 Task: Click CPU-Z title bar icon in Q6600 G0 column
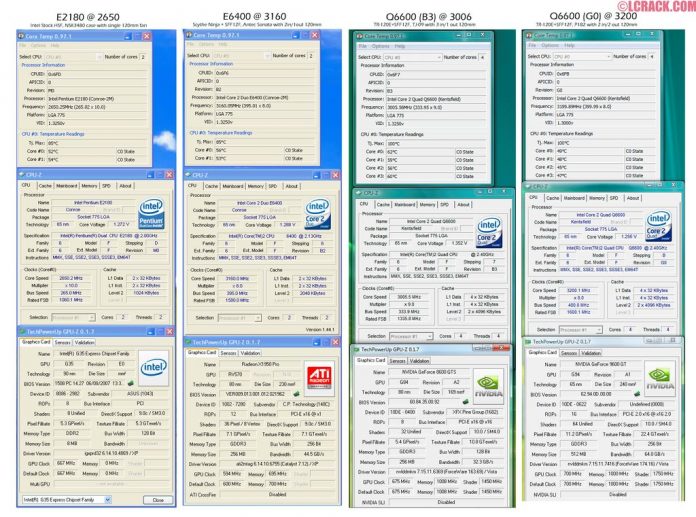529,186
